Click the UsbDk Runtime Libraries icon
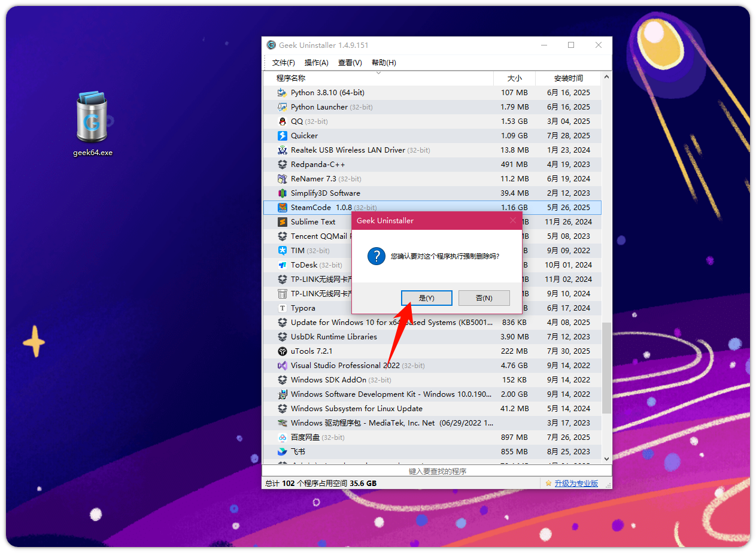 point(283,337)
